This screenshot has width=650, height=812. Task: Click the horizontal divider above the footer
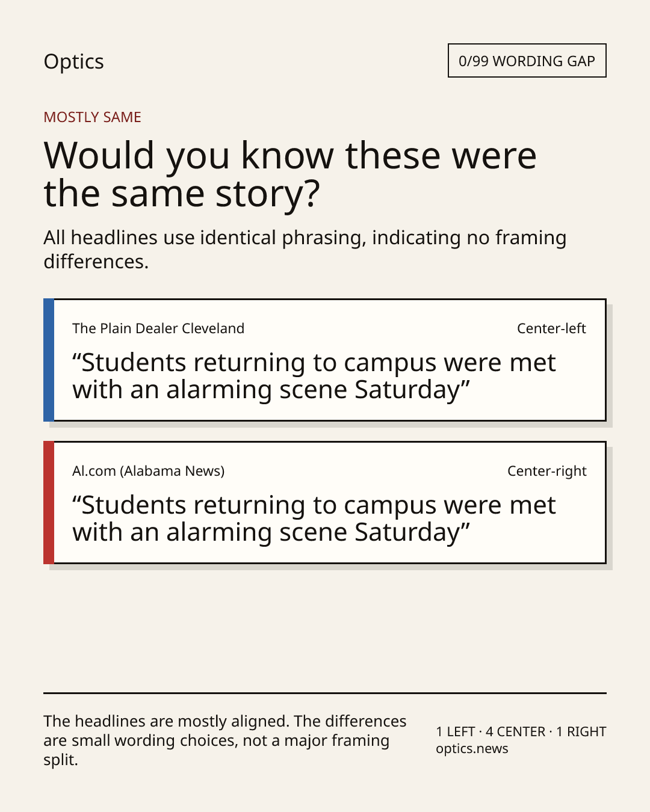point(325,693)
